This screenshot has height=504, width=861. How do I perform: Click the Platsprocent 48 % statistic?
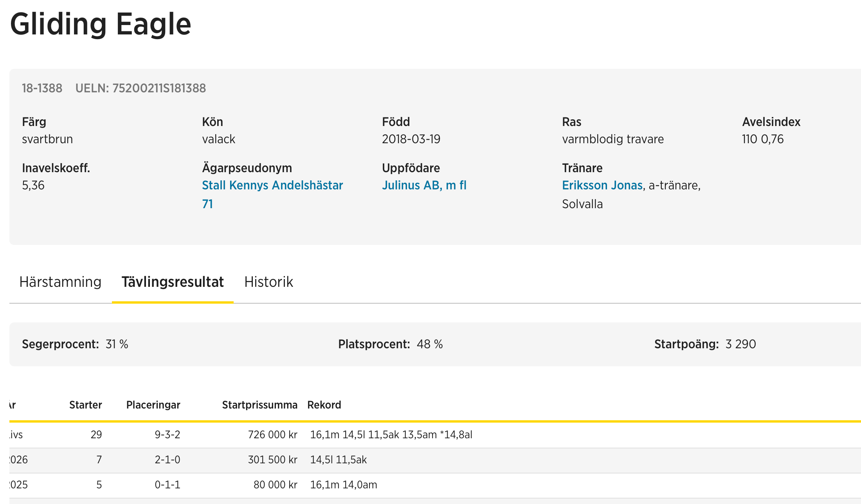(x=390, y=344)
